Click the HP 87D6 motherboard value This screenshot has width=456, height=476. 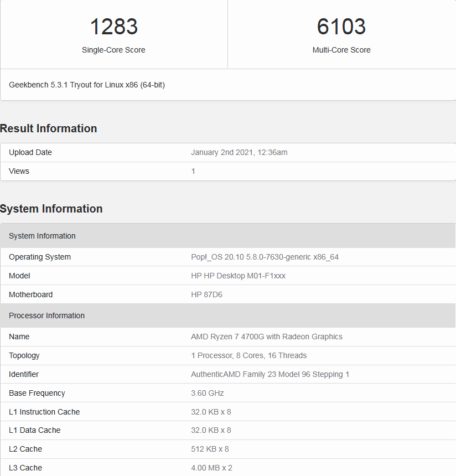[206, 294]
